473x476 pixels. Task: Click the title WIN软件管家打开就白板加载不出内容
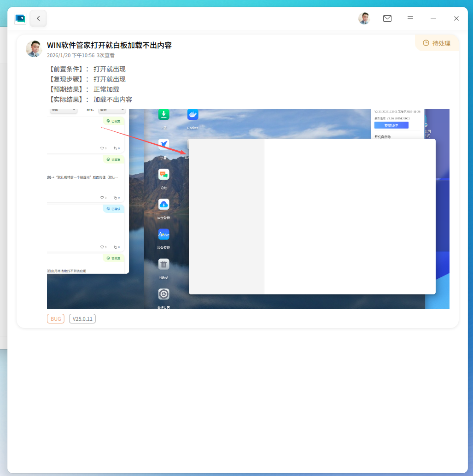pyautogui.click(x=109, y=45)
